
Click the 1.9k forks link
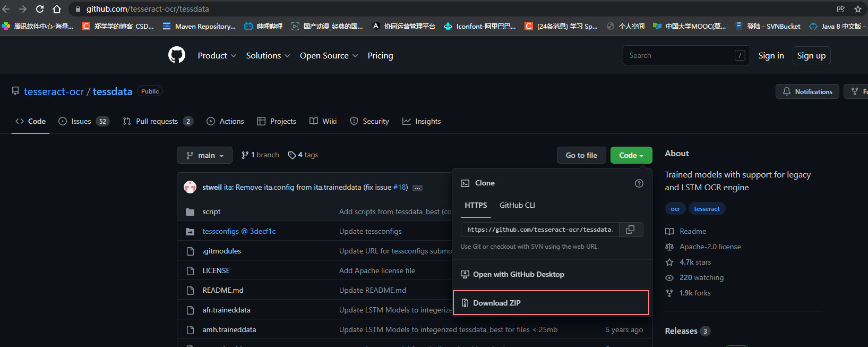pyautogui.click(x=688, y=293)
